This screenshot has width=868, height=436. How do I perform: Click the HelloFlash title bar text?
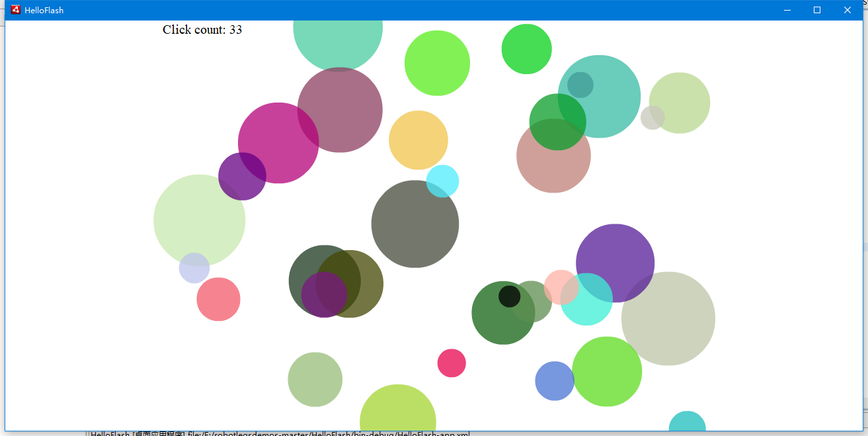[x=44, y=10]
